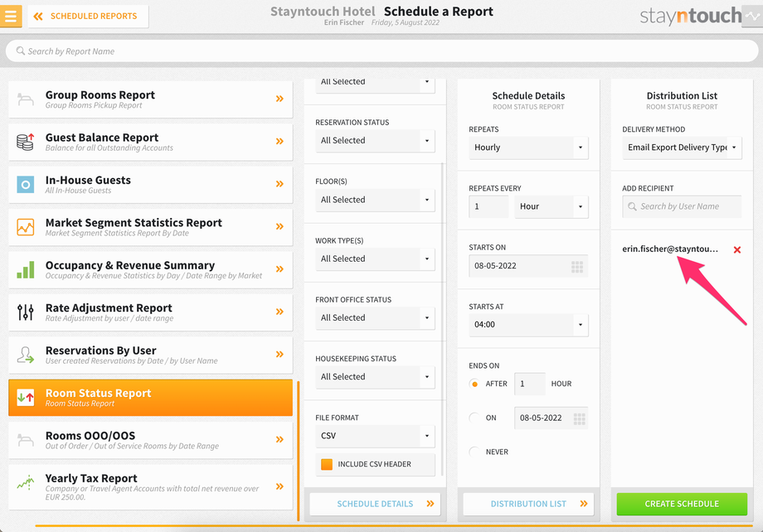Click the Rooms OOO/OOS bed icon
The width and height of the screenshot is (763, 532).
26,440
